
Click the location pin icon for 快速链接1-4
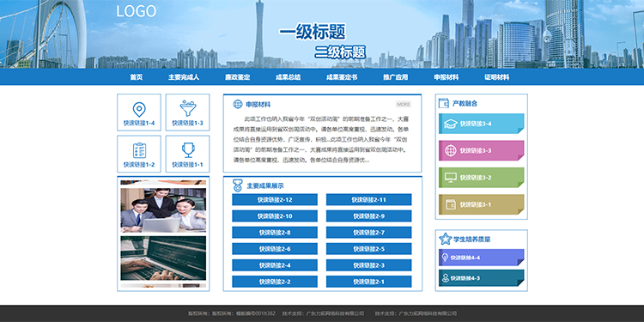[x=139, y=110]
